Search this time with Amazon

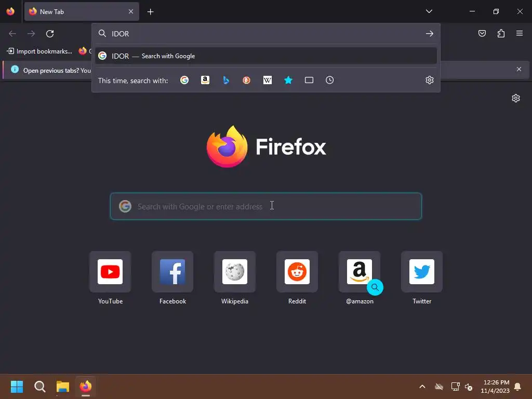click(205, 80)
